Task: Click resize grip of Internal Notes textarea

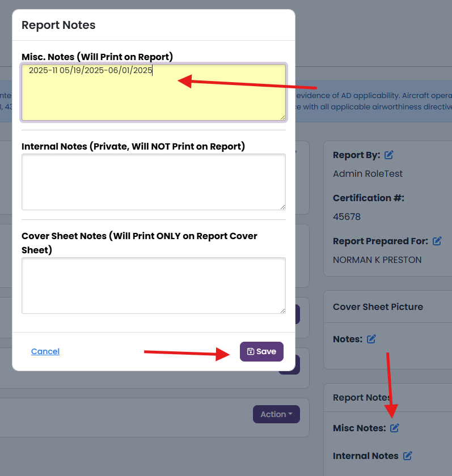Action: (283, 207)
